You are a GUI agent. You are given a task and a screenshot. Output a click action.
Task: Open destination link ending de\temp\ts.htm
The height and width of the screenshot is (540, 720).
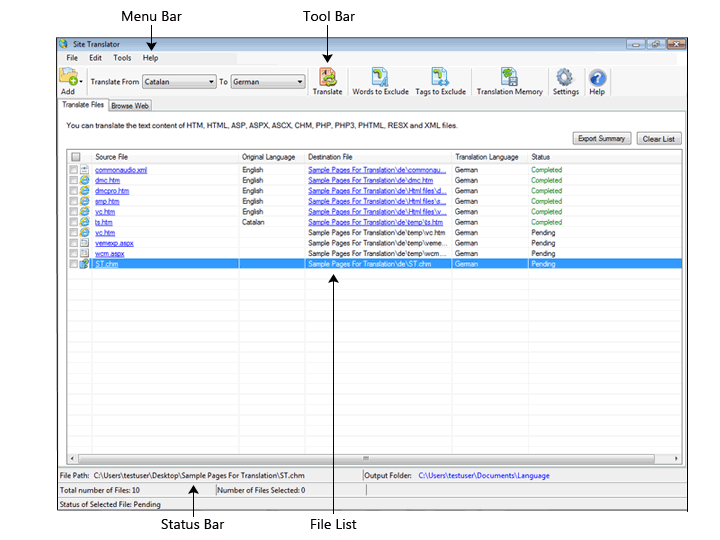[376, 222]
